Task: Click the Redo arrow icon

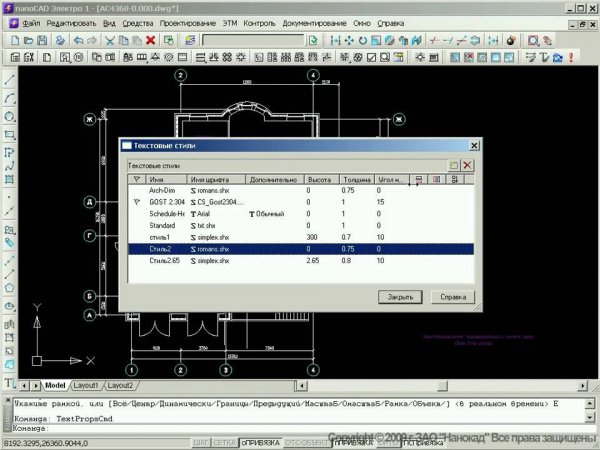Action: [x=92, y=40]
